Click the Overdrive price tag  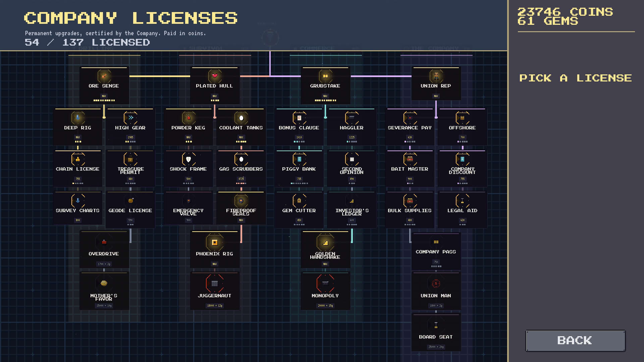pyautogui.click(x=104, y=264)
